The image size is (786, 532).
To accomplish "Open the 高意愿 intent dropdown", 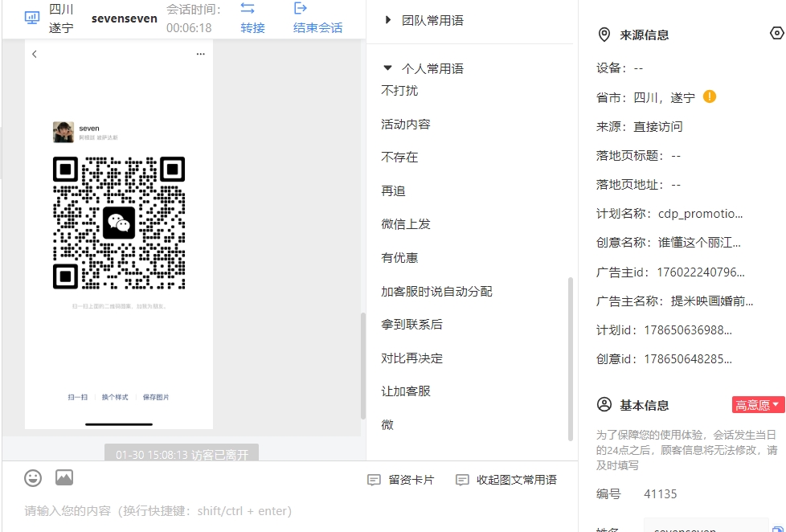I will [758, 405].
